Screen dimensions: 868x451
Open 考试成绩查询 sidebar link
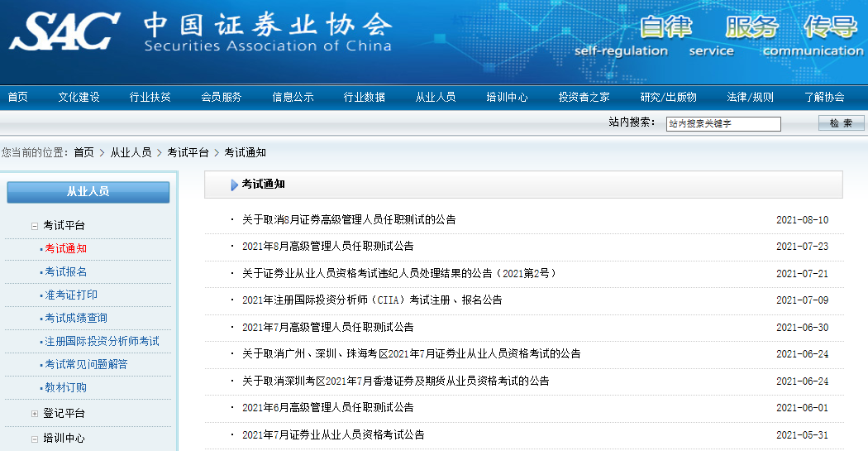click(76, 318)
